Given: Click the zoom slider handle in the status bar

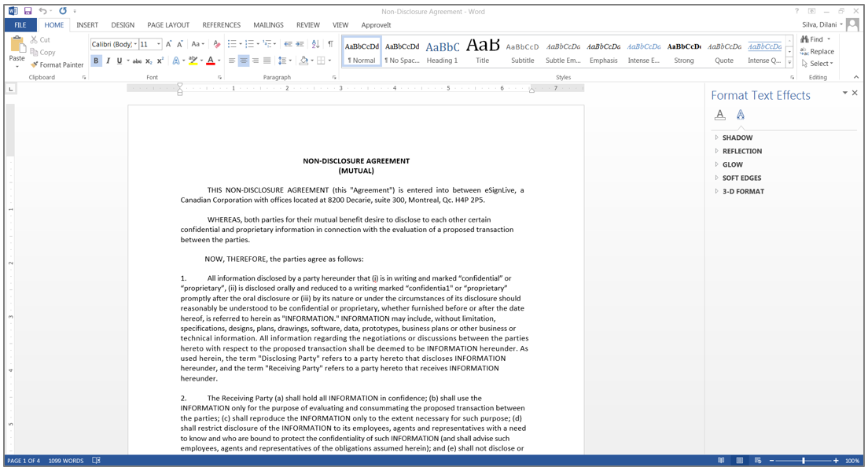Looking at the screenshot, I should tap(804, 461).
